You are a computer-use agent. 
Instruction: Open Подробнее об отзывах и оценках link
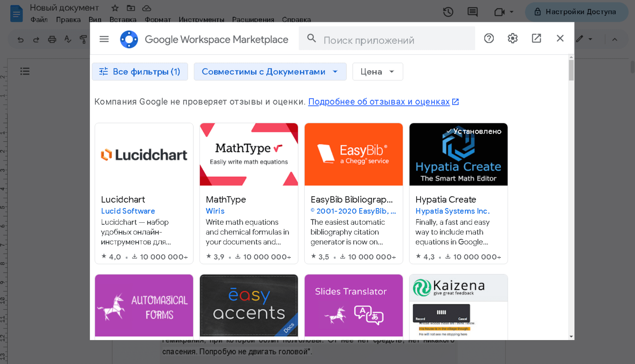click(x=379, y=102)
